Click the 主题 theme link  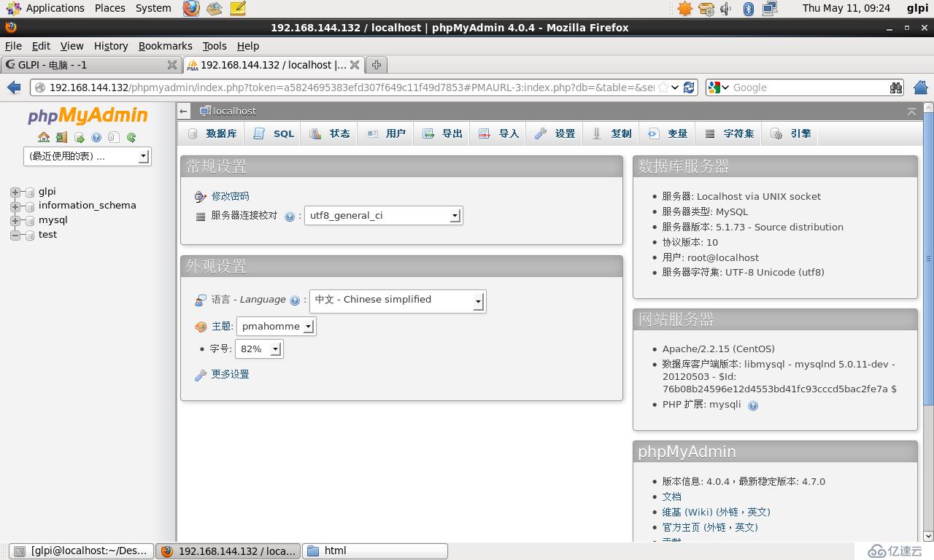point(222,327)
